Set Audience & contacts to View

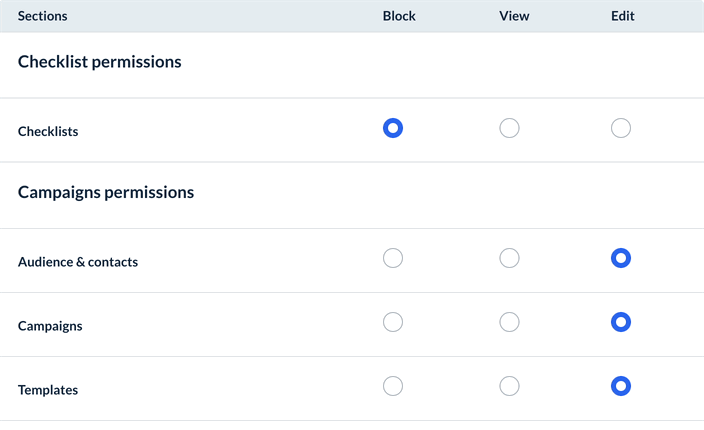509,258
